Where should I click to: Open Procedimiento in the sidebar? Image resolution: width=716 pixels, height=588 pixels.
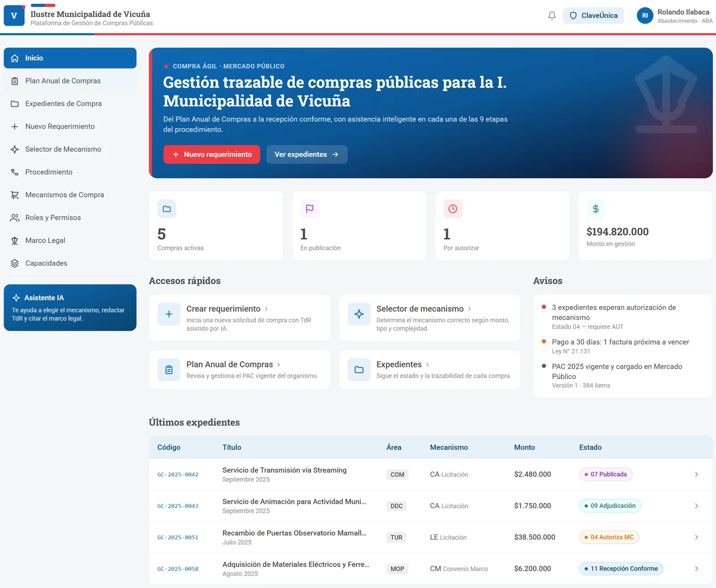coord(70,172)
